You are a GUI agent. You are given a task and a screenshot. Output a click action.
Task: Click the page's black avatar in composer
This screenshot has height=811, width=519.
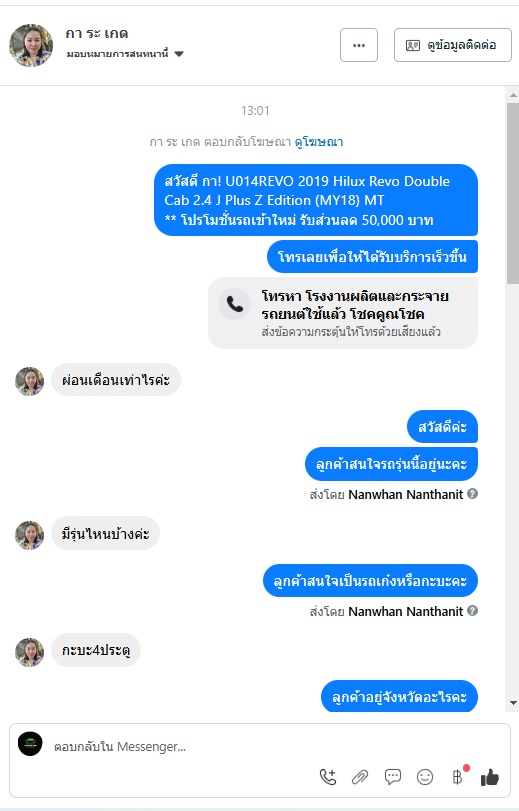pos(31,744)
